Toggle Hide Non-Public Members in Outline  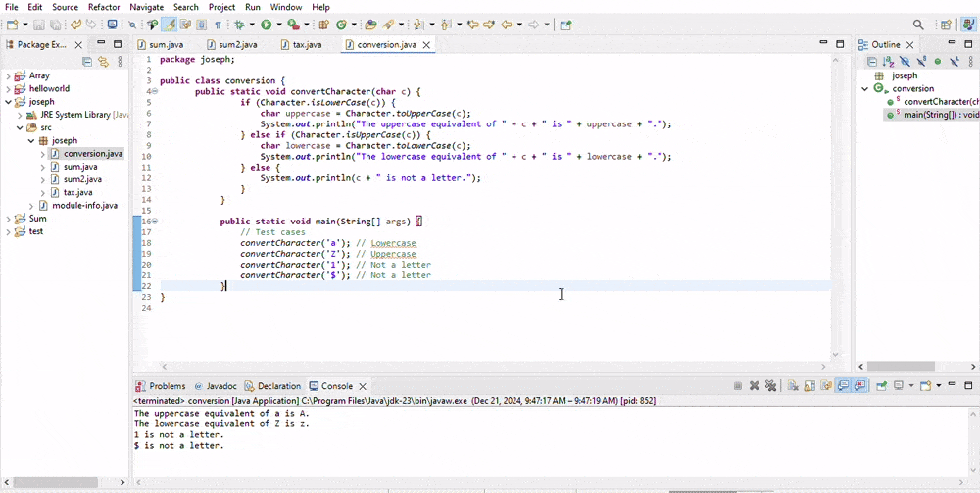coord(938,61)
